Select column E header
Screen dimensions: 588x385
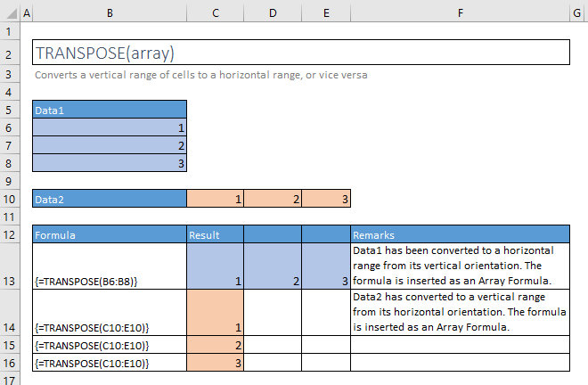(326, 13)
